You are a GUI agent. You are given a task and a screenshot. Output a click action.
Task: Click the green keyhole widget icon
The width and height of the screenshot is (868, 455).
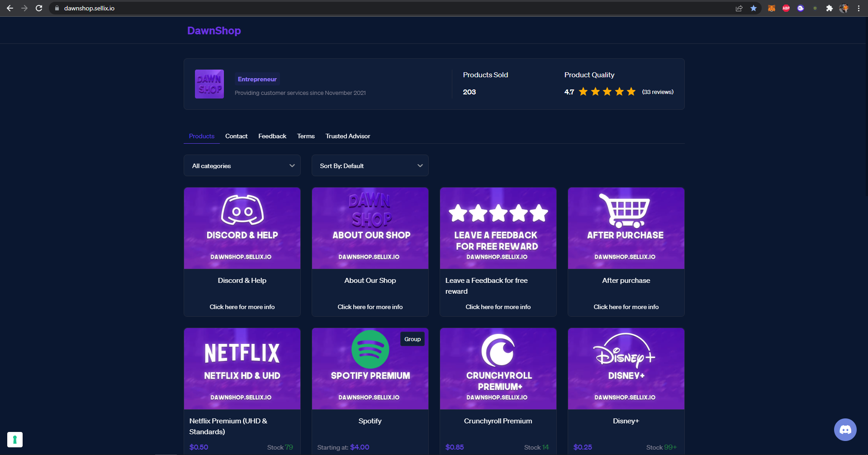(15, 440)
